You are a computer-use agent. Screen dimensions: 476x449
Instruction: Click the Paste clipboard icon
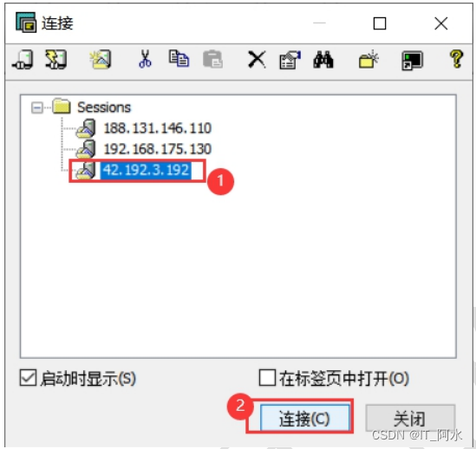click(x=212, y=59)
